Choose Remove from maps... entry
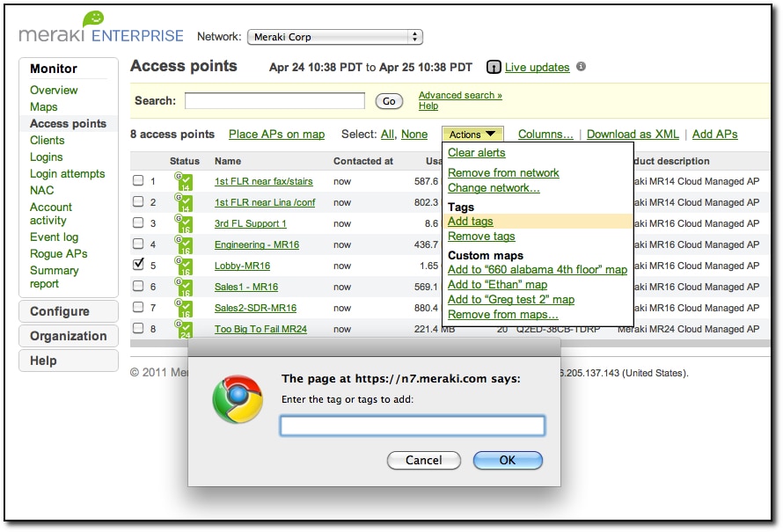783x532 pixels. click(503, 315)
